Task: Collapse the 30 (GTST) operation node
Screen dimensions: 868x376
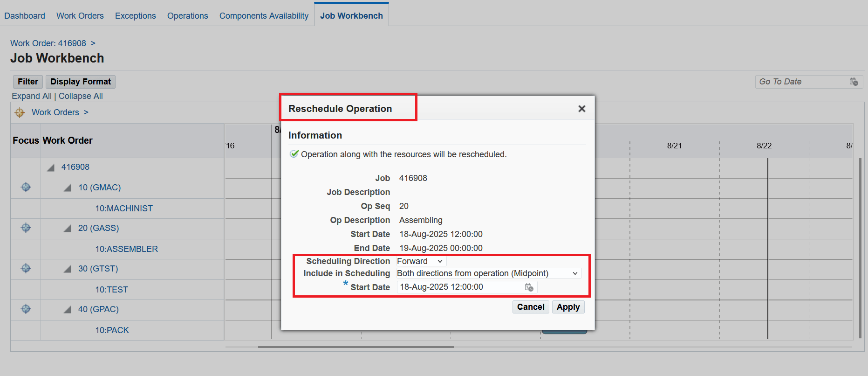Action: click(x=68, y=269)
